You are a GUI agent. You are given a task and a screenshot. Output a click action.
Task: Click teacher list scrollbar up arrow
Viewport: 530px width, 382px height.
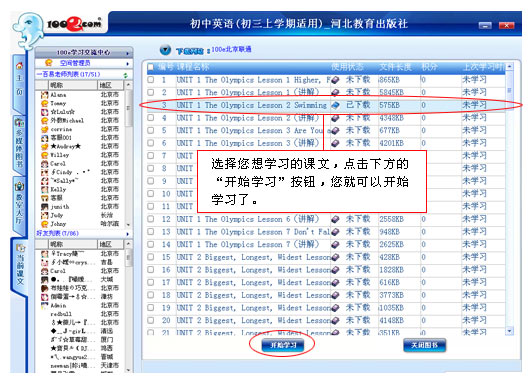pos(128,85)
